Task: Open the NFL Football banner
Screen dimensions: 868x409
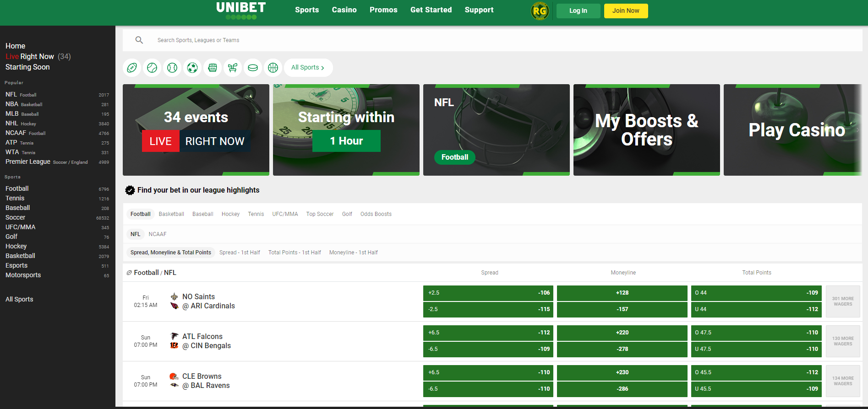Action: [497, 130]
